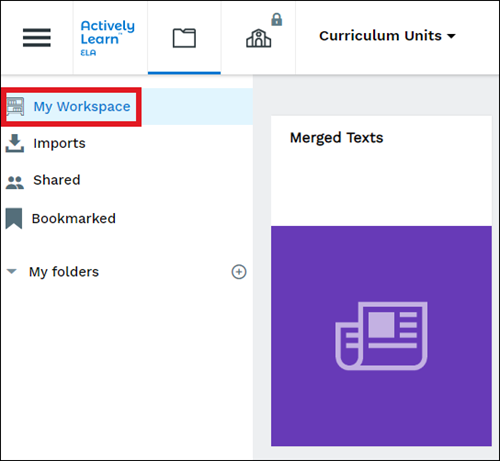Expand the Curriculum Units dropdown
Screen dimensions: 500x461
387,36
